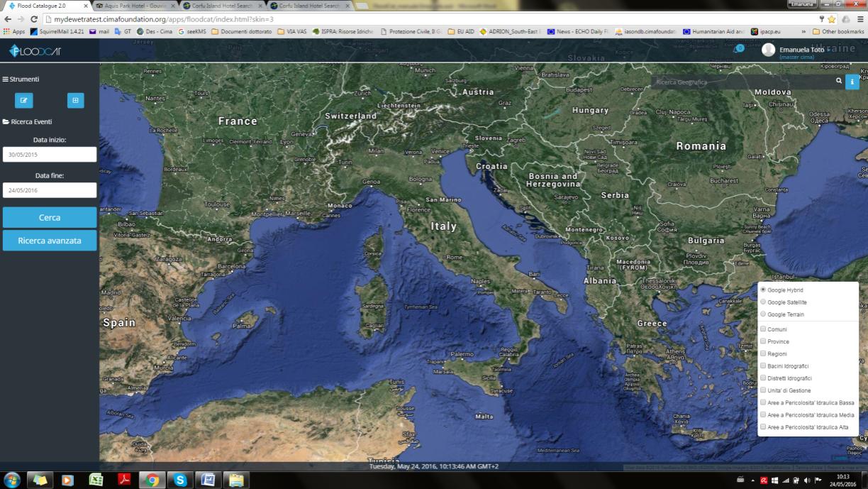Open Word from the taskbar

208,480
